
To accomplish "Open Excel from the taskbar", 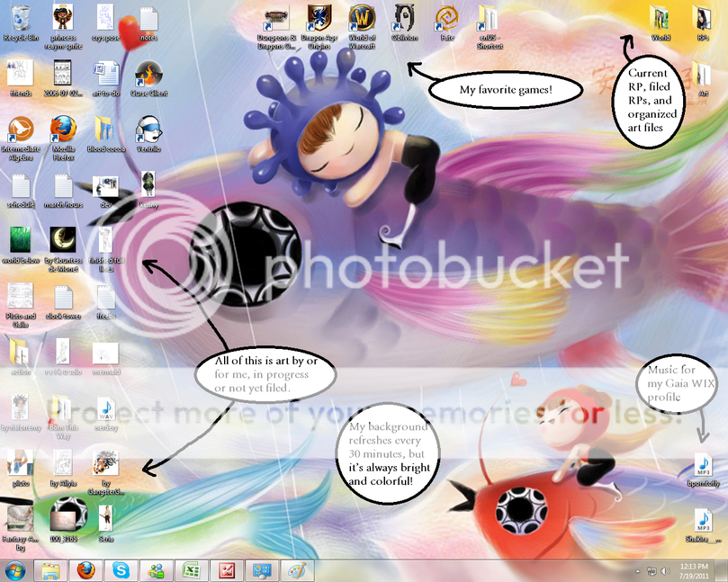I will (x=191, y=570).
